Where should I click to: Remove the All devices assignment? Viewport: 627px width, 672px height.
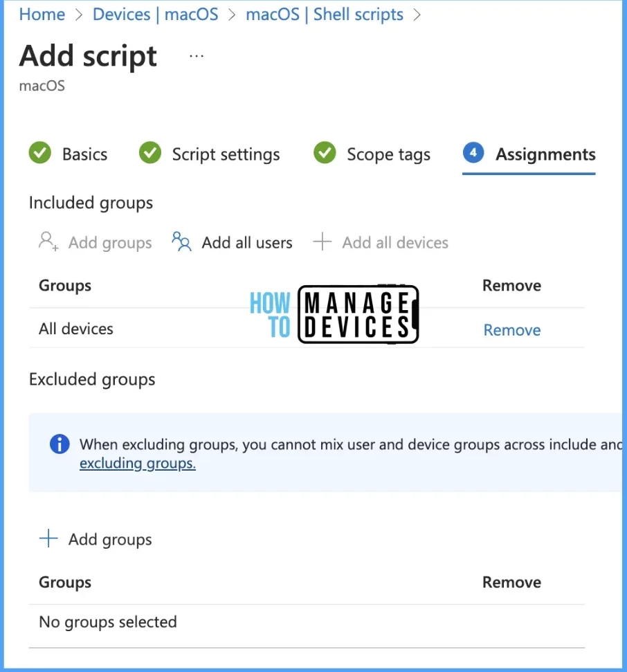(x=511, y=330)
